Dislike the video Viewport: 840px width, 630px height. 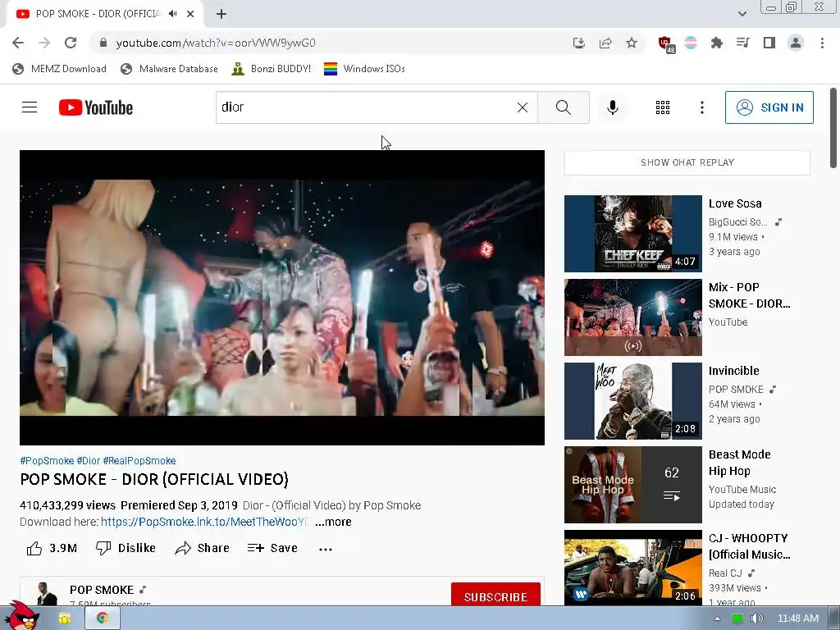pyautogui.click(x=126, y=548)
